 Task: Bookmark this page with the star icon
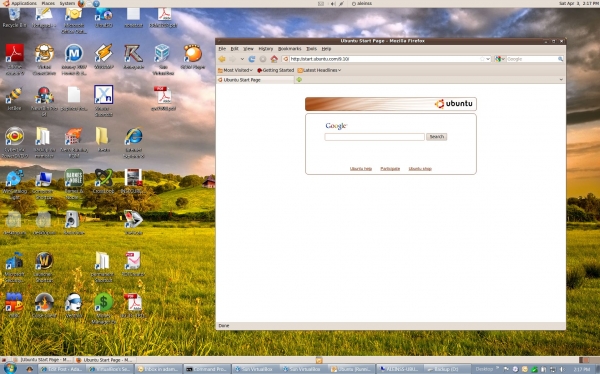[482, 59]
